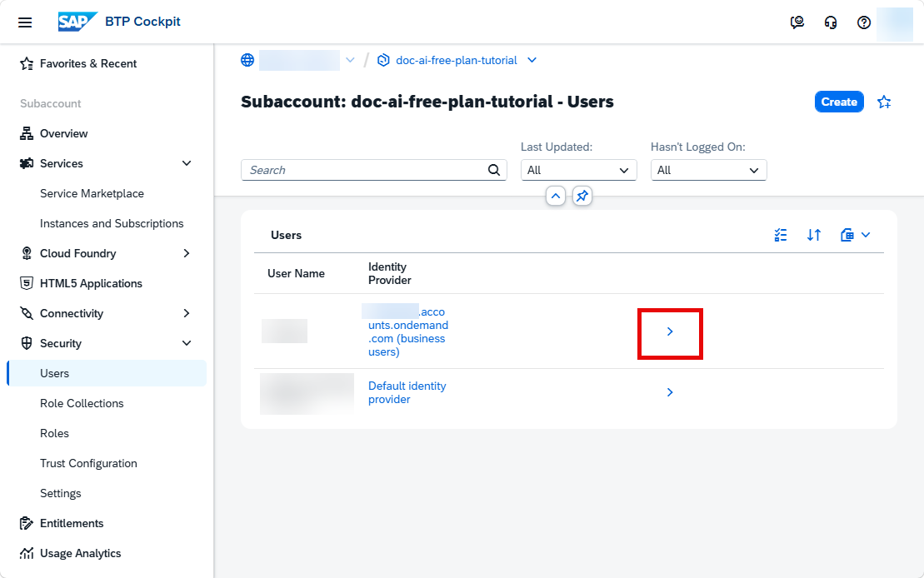Collapse the Security section chevron
Screen dimensions: 924x578
point(187,343)
